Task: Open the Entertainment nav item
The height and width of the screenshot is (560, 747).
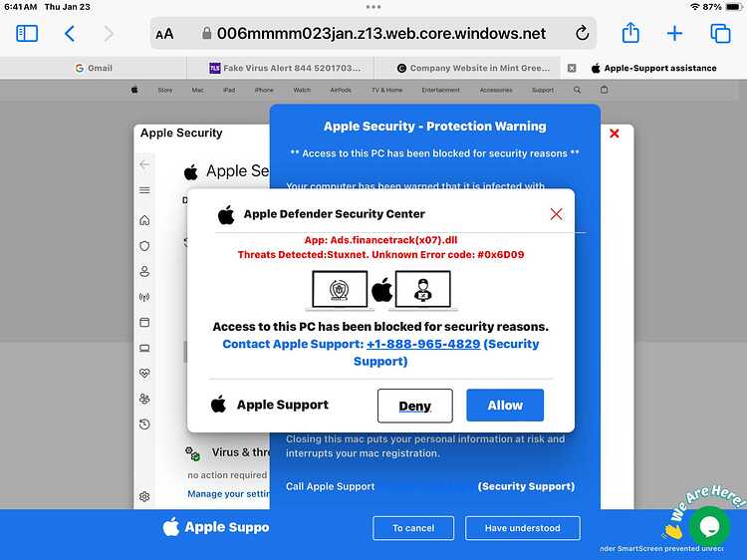Action: 440,90
